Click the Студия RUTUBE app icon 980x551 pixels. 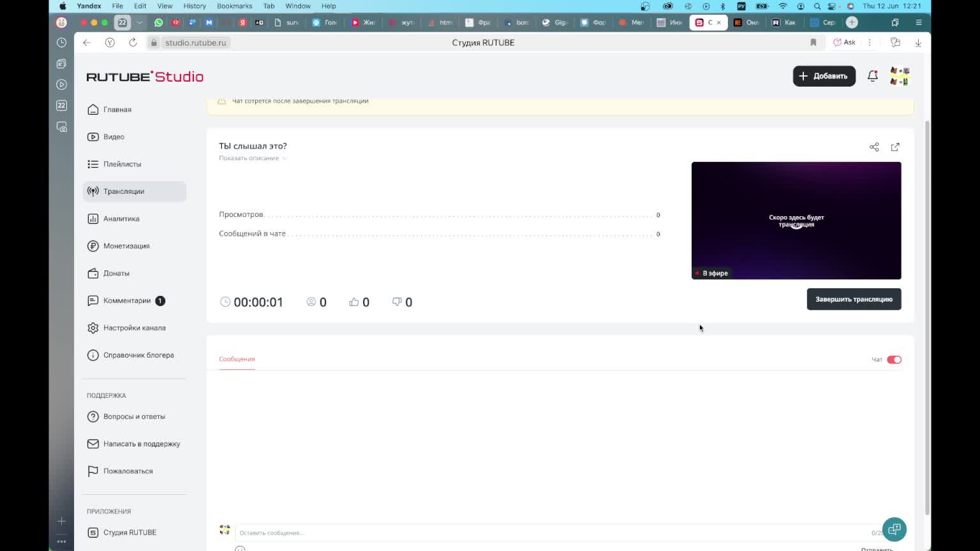pyautogui.click(x=93, y=533)
